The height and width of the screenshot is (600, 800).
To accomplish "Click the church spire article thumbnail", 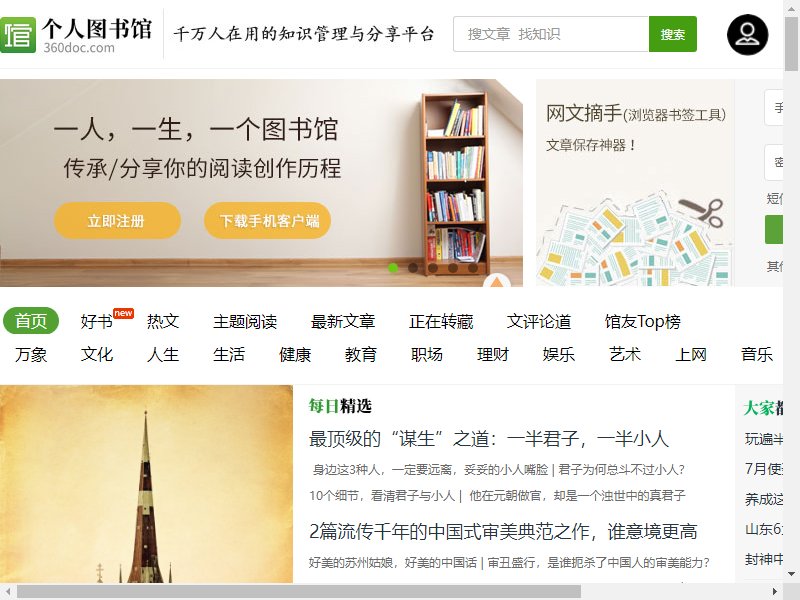I will point(146,484).
